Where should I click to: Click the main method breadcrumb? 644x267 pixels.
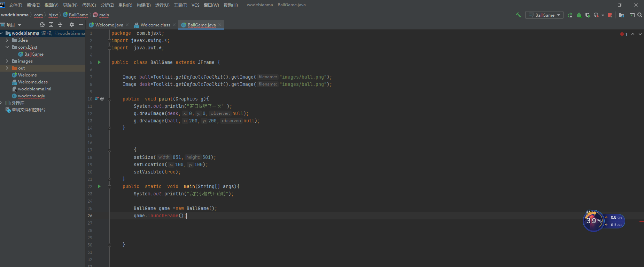101,15
